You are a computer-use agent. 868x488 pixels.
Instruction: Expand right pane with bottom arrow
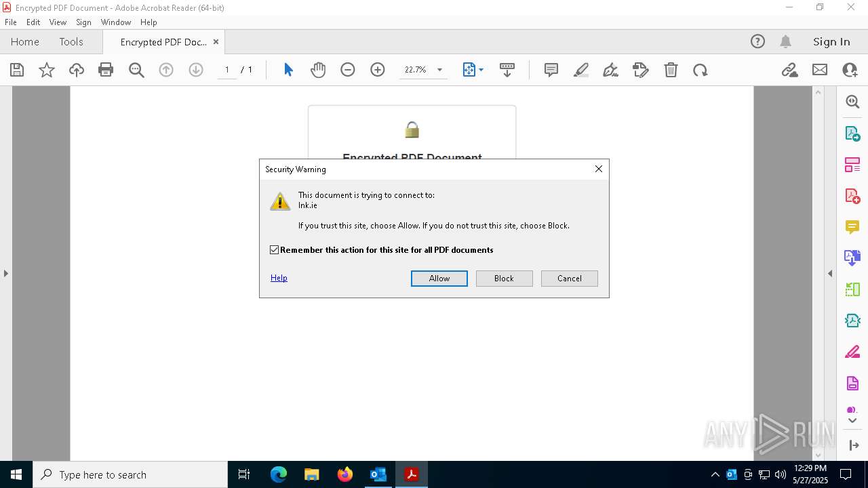tap(853, 445)
